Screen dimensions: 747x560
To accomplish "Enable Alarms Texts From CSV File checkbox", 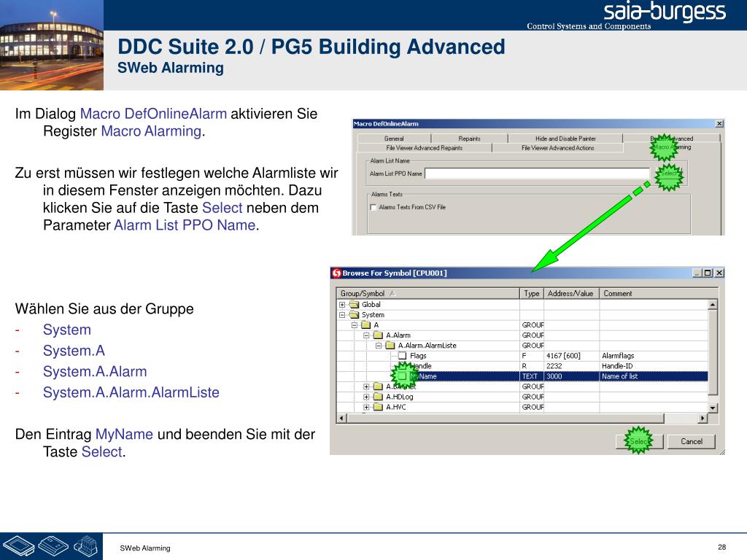I will (x=373, y=207).
